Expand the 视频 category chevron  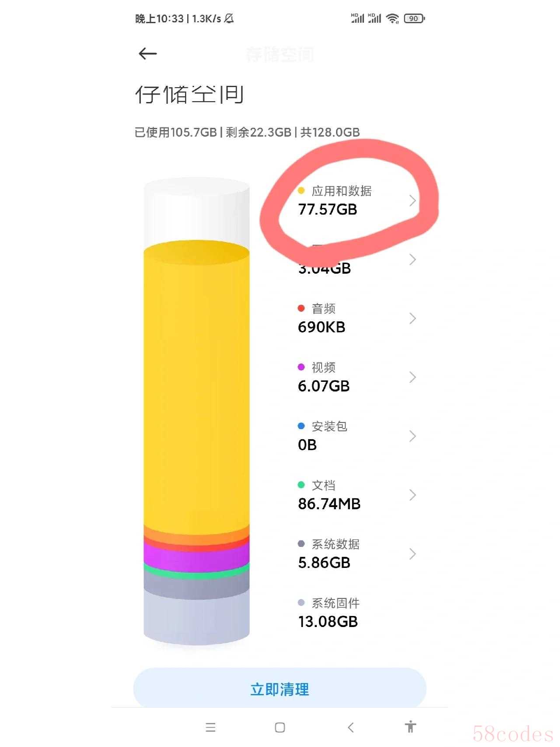tap(412, 377)
